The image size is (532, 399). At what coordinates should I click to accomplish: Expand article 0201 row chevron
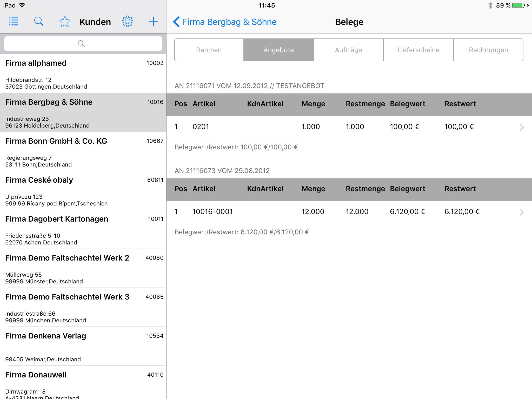pyautogui.click(x=521, y=127)
